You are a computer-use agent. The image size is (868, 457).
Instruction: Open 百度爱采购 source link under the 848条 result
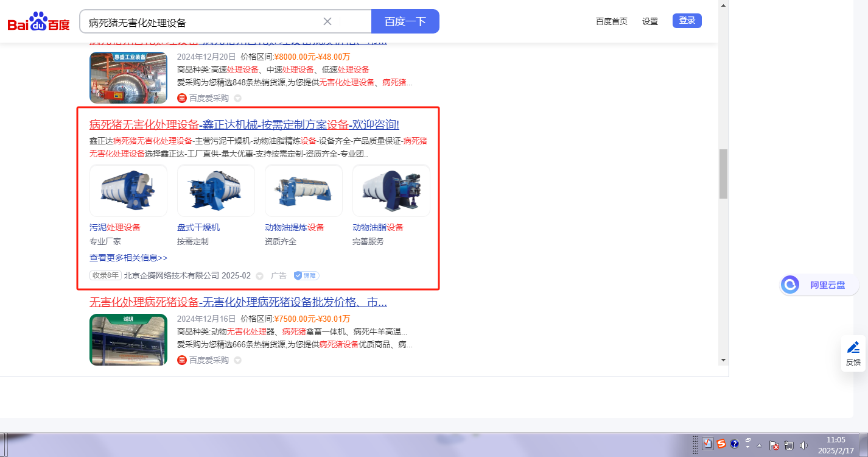209,97
